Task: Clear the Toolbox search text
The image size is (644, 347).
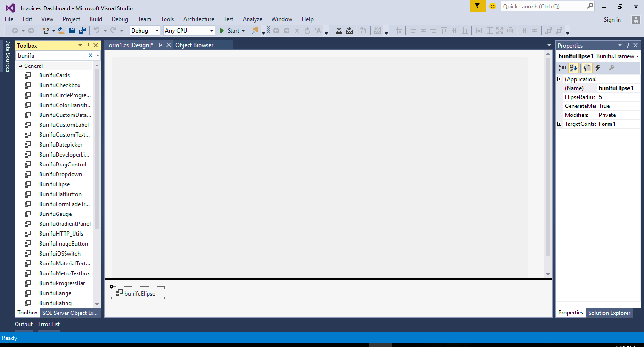Action: pos(91,56)
